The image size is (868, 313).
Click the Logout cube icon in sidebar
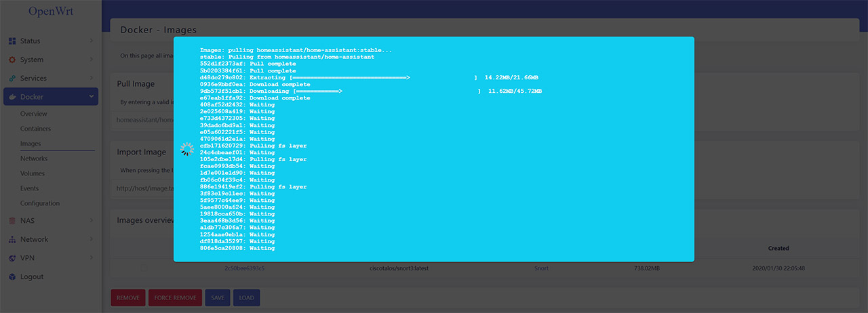(x=12, y=276)
